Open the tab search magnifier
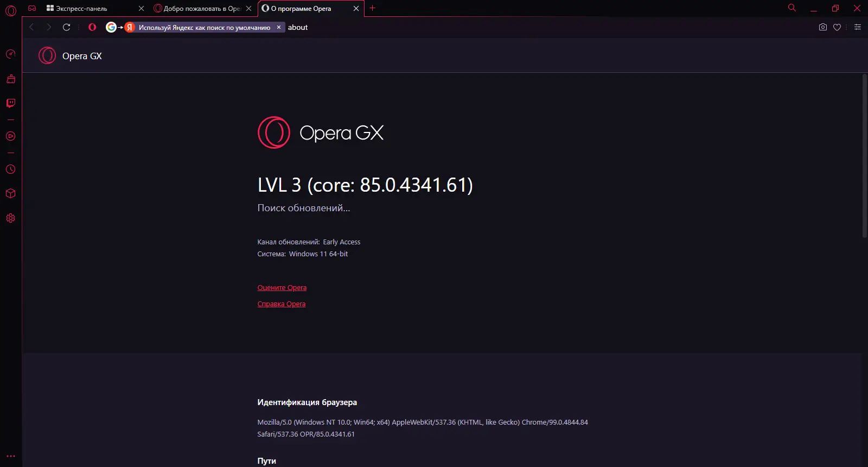The height and width of the screenshot is (467, 868). (792, 8)
